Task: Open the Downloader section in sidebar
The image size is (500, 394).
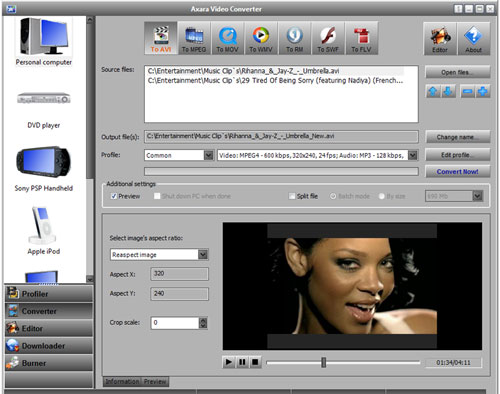Action: [x=49, y=346]
